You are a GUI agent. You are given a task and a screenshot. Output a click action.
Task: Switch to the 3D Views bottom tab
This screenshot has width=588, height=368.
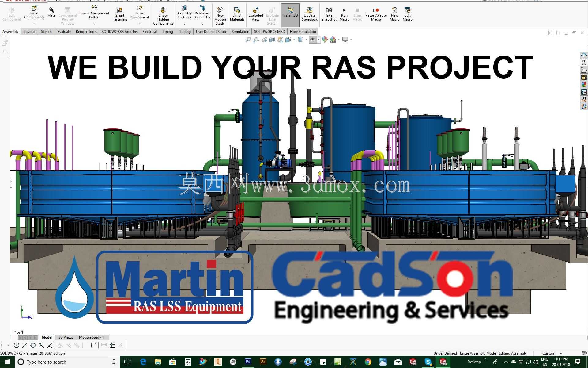[x=66, y=337]
